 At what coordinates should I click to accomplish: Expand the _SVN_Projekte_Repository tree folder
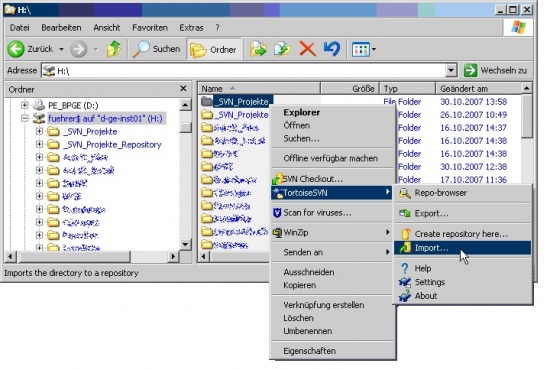[39, 144]
